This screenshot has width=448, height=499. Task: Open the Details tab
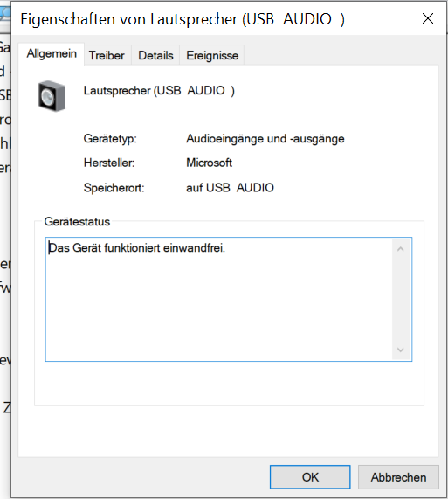pos(155,55)
